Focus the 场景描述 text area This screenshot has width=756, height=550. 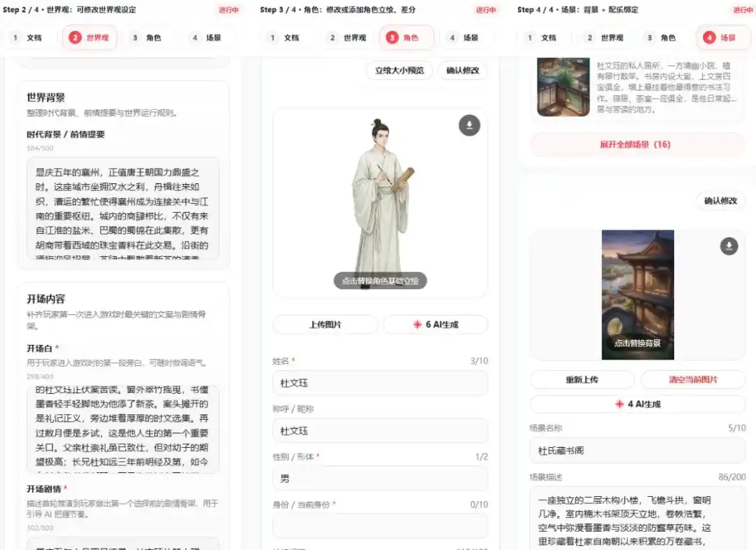coord(638,519)
